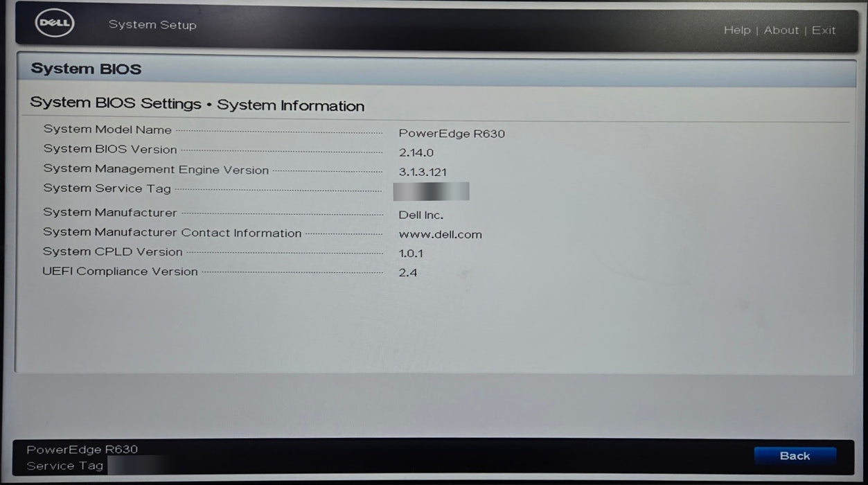This screenshot has height=485, width=868.
Task: Click the System Information breadcrumb heading
Action: 290,105
